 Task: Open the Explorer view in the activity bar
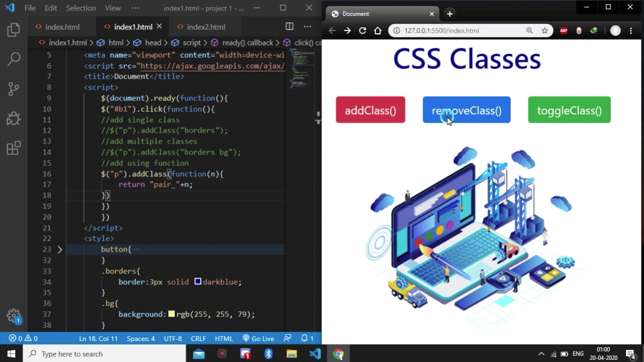point(14,30)
